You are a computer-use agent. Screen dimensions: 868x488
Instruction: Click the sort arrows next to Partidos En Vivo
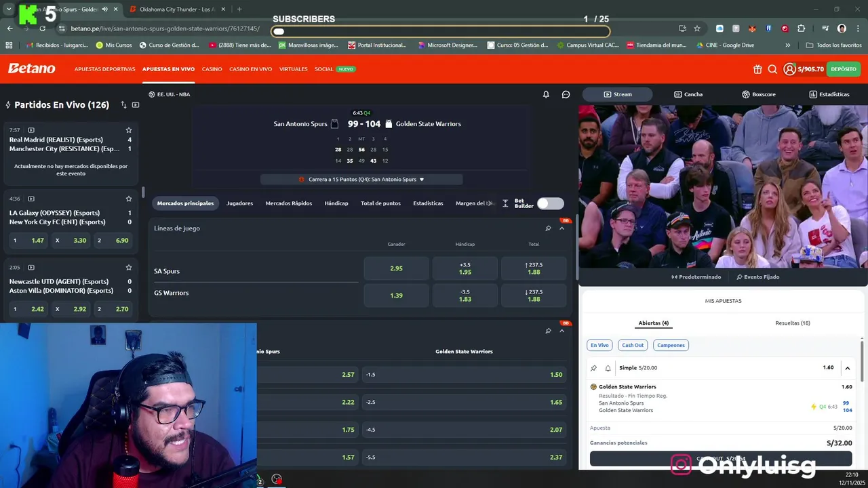point(123,105)
